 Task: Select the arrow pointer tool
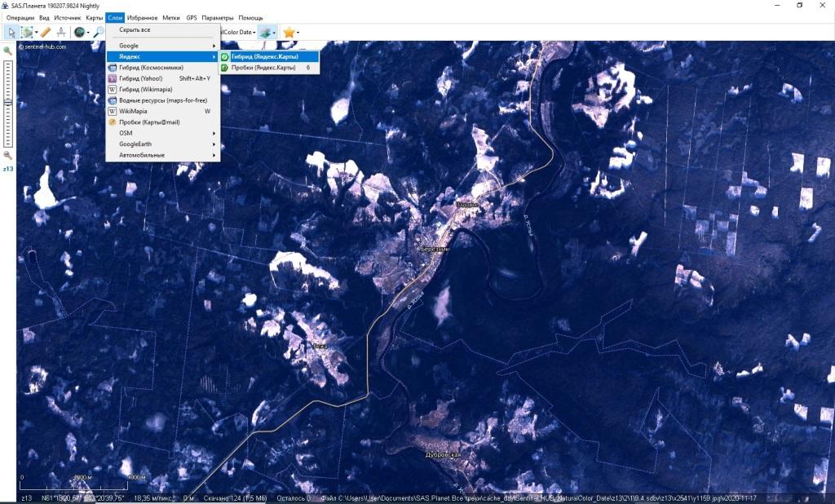tap(11, 32)
